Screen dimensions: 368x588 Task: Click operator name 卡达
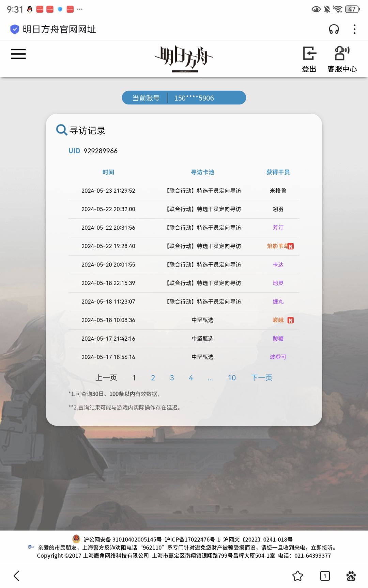[278, 265]
